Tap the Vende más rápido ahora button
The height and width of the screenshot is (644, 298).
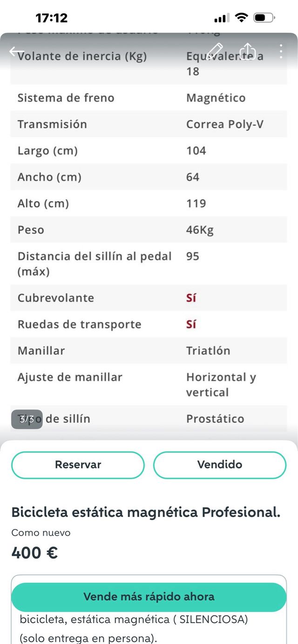pyautogui.click(x=149, y=596)
